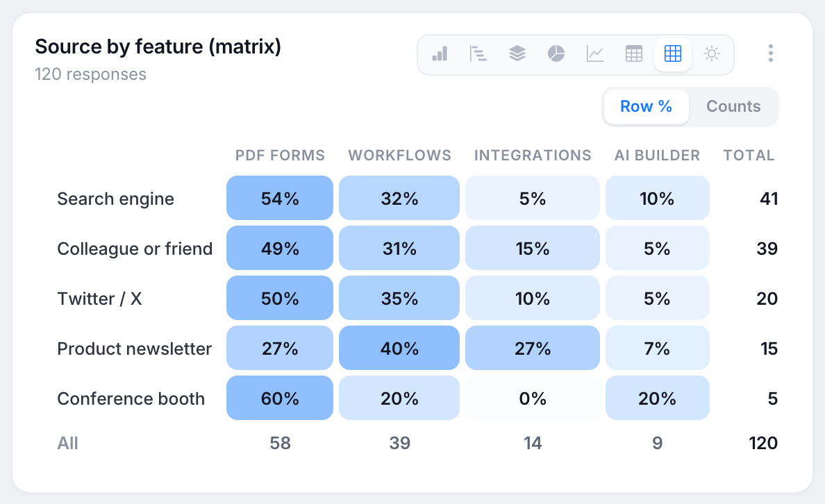This screenshot has height=504, width=825.
Task: Toggle to Row % display
Action: (646, 107)
